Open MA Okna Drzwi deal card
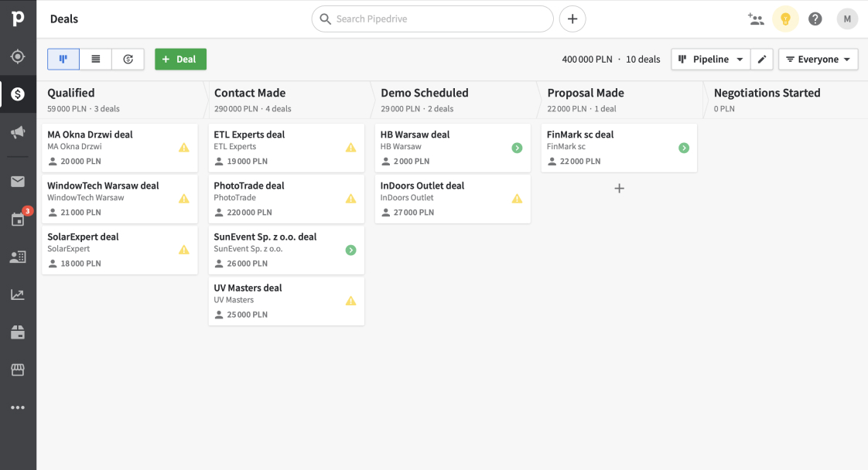 [120, 148]
